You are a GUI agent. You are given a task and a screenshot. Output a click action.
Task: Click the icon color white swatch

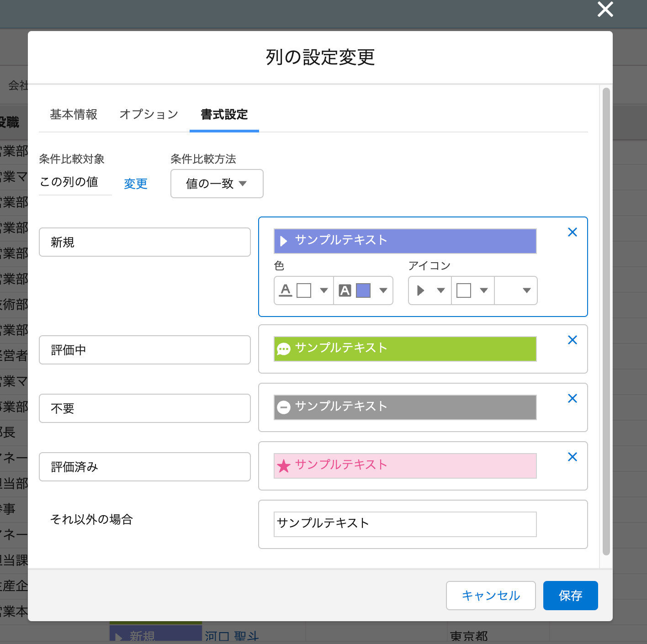pyautogui.click(x=464, y=290)
